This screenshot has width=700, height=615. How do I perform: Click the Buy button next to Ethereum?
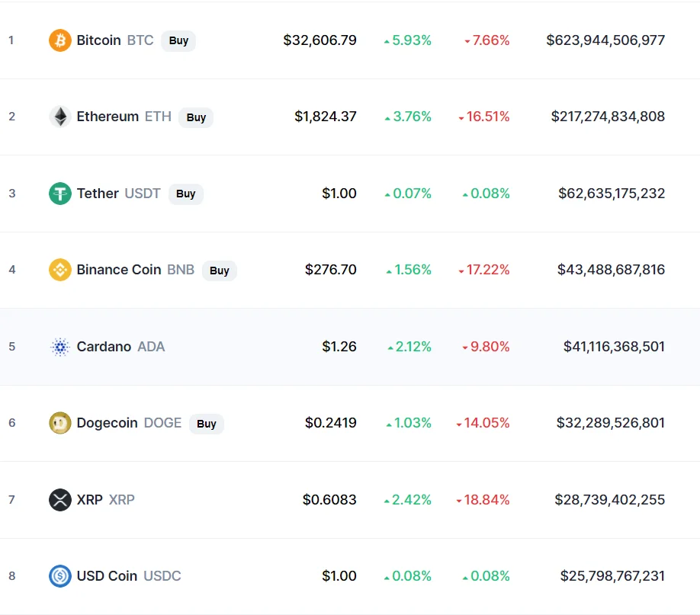[x=196, y=117]
